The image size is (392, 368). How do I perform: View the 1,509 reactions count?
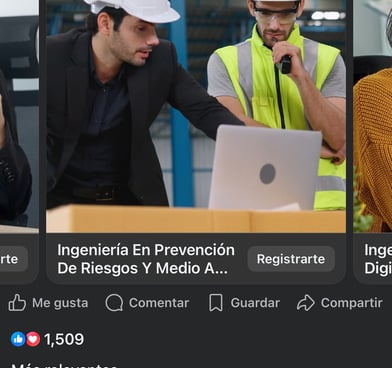64,339
